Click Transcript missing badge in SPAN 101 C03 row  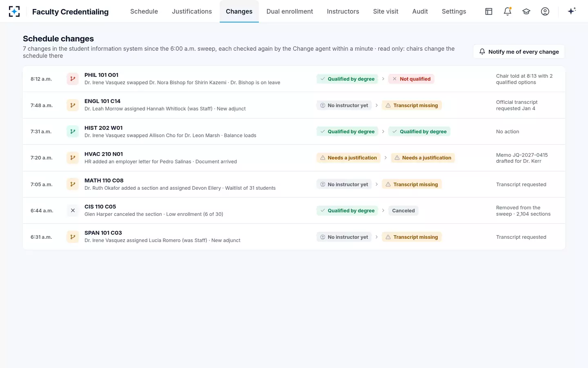point(412,237)
